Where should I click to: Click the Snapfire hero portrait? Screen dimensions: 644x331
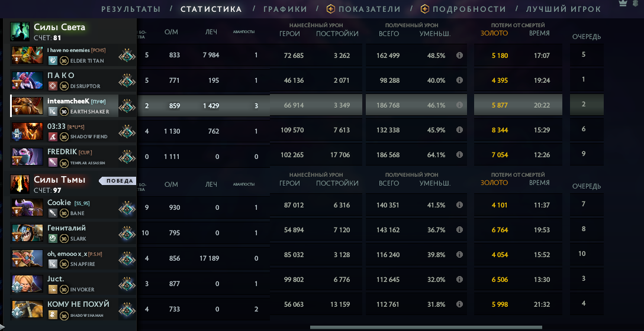pyautogui.click(x=27, y=258)
